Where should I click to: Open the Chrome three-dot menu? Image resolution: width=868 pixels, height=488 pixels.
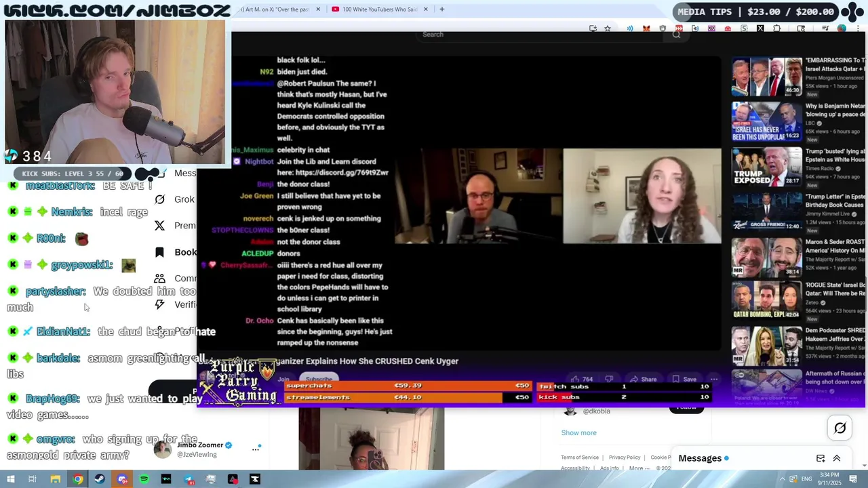(x=858, y=28)
